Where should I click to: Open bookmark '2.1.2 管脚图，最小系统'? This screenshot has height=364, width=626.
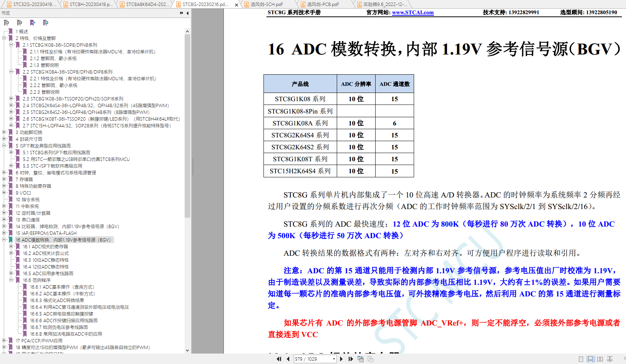click(53, 58)
